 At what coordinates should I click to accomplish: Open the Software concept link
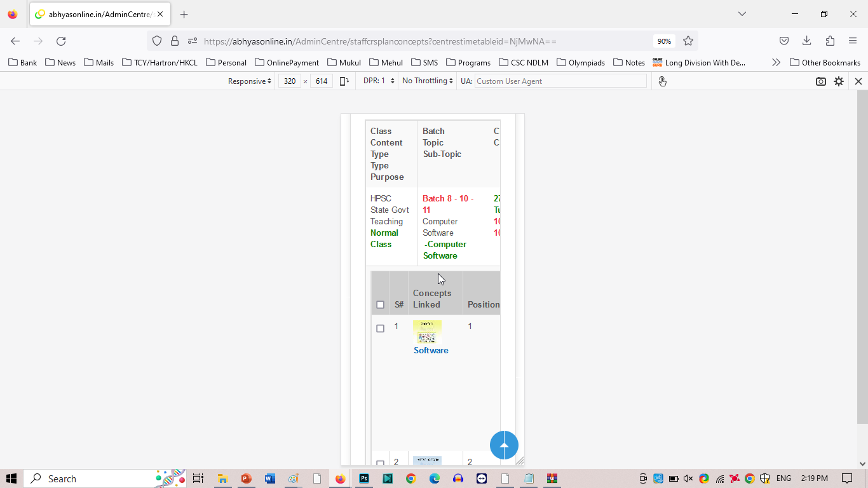[431, 350]
